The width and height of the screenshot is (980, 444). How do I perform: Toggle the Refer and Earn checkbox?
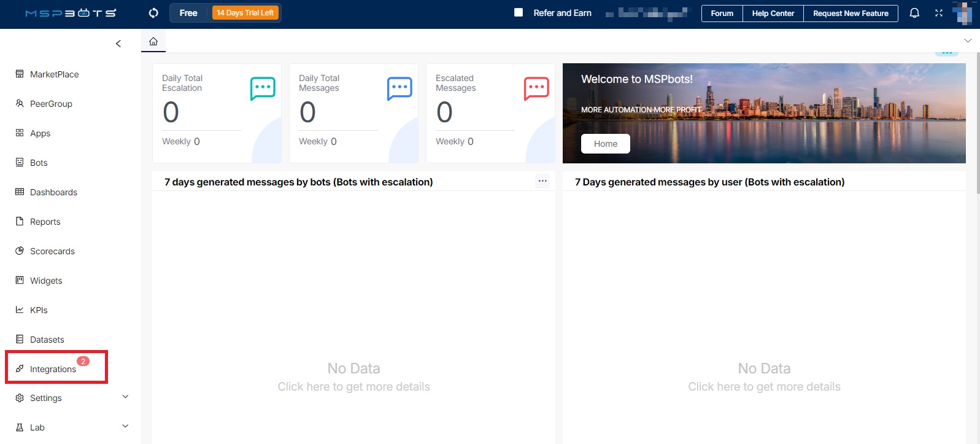coord(519,13)
